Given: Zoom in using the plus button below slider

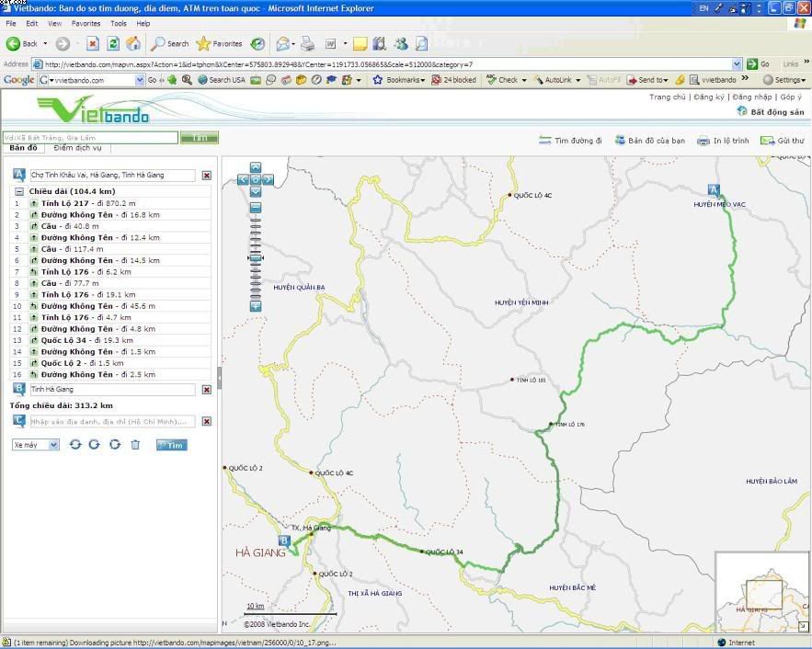Looking at the screenshot, I should click(x=256, y=306).
